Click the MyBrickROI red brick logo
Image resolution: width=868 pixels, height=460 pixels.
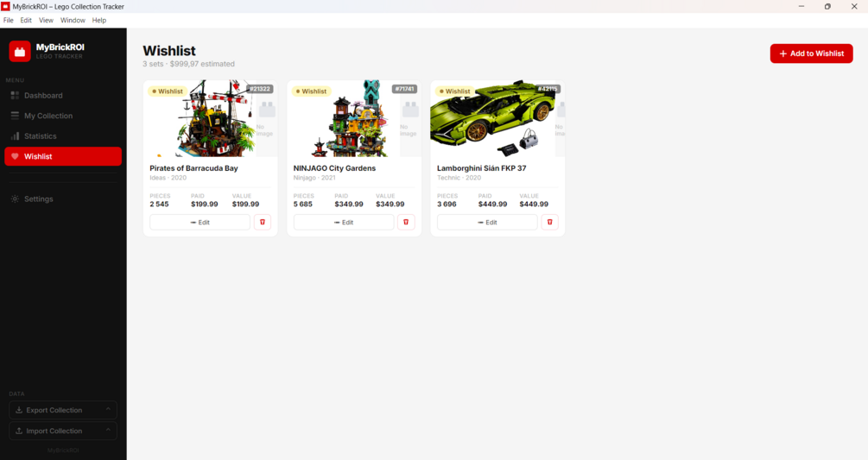(20, 52)
